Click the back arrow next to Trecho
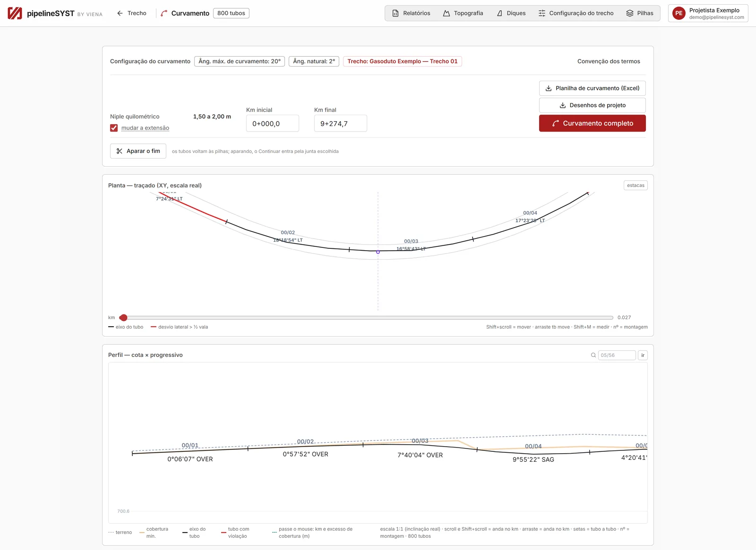The image size is (756, 550). point(120,13)
